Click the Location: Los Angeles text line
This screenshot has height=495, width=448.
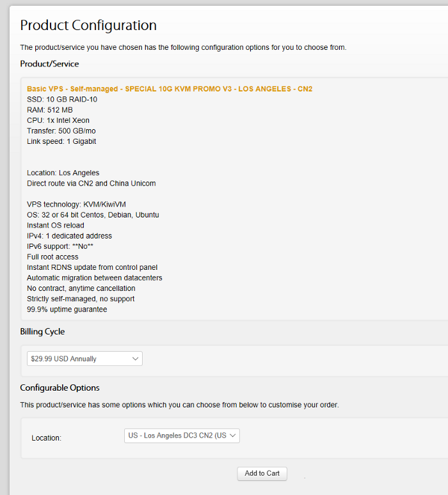63,173
